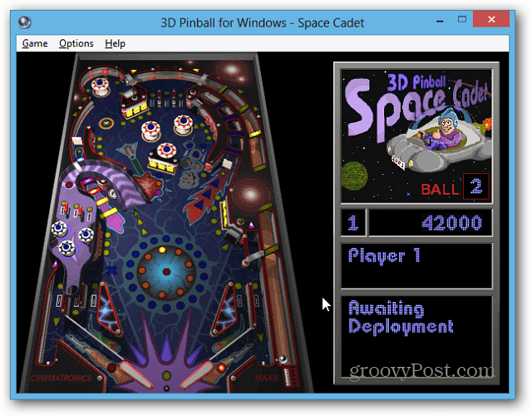Screen dimensions: 532x416
Task: Maximize the 3D Pinball window
Action: 462,19
